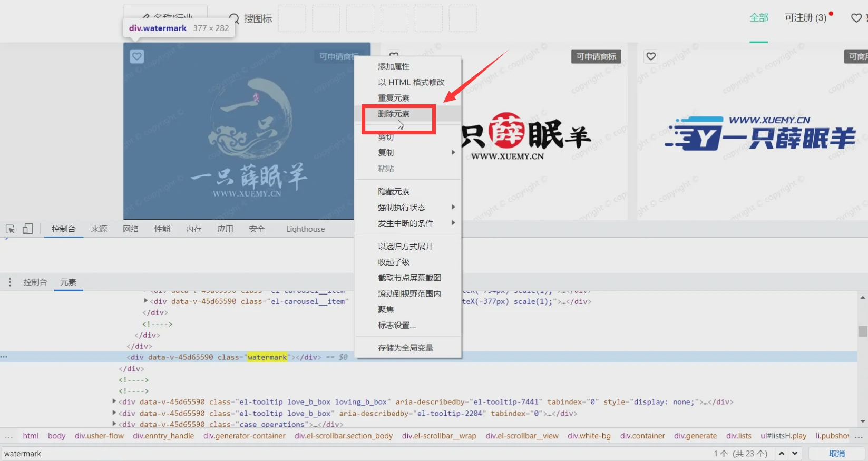Expand the case operations div node
The height and width of the screenshot is (461, 868).
pyautogui.click(x=114, y=424)
